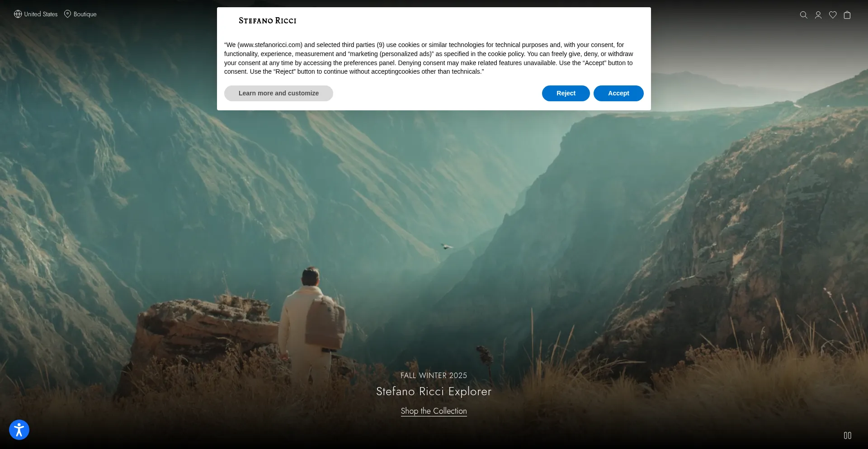
Task: Open the Boutique locator link
Action: point(85,14)
